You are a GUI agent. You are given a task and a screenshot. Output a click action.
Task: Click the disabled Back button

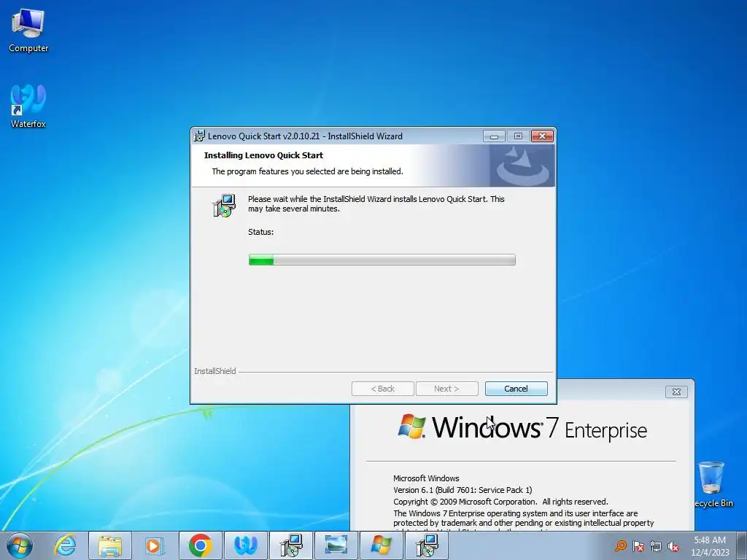point(382,389)
